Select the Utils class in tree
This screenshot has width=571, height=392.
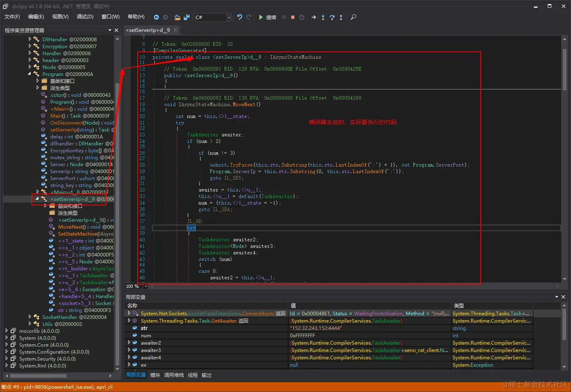pyautogui.click(x=62, y=324)
